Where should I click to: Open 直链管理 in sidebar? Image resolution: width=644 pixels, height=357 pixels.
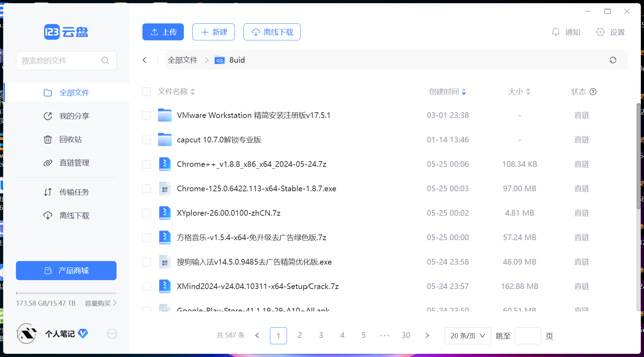pyautogui.click(x=66, y=163)
